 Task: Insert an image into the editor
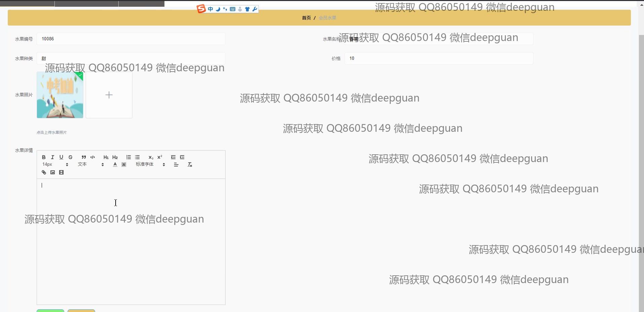52,172
